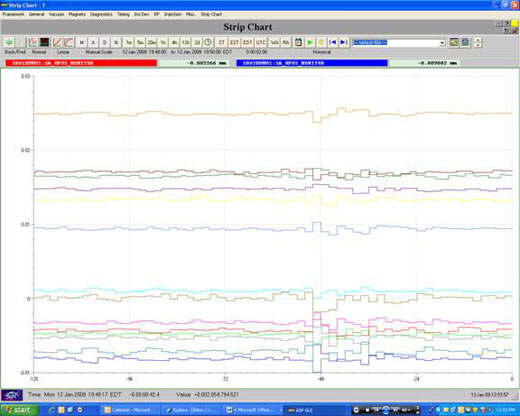Click the Time readout in status bar
Screen dimensions: 520x416
pos(75,395)
